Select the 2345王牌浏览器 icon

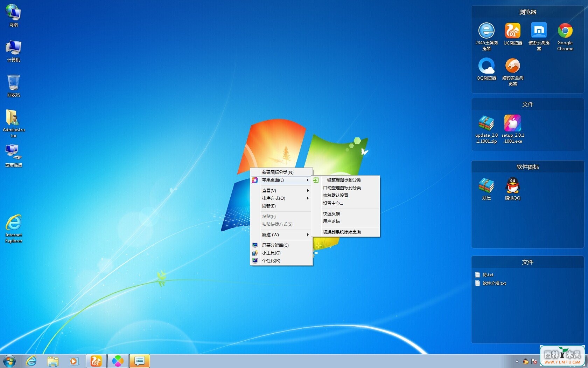(486, 36)
